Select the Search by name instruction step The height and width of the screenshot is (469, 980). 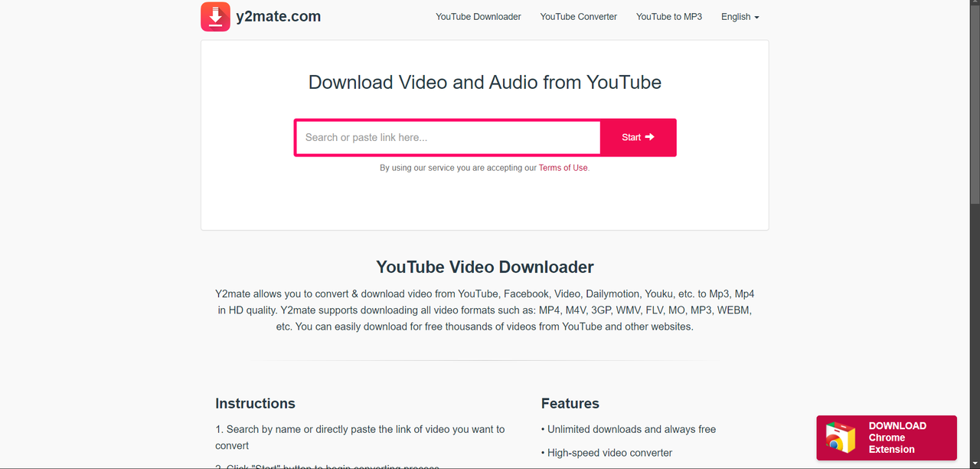click(x=360, y=438)
